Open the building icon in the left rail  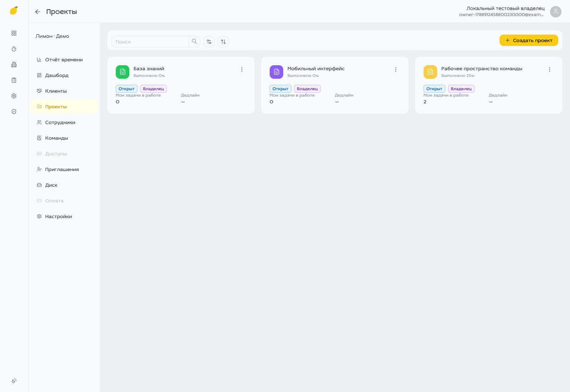click(14, 65)
